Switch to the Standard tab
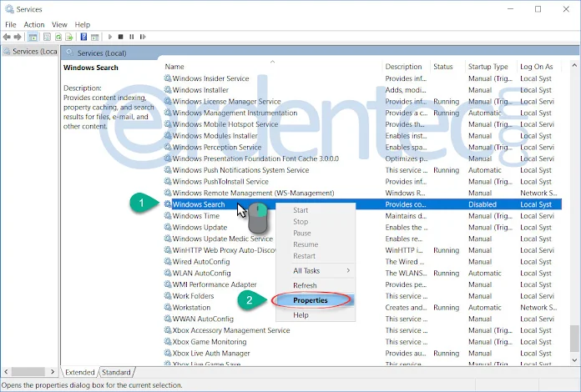 (116, 372)
